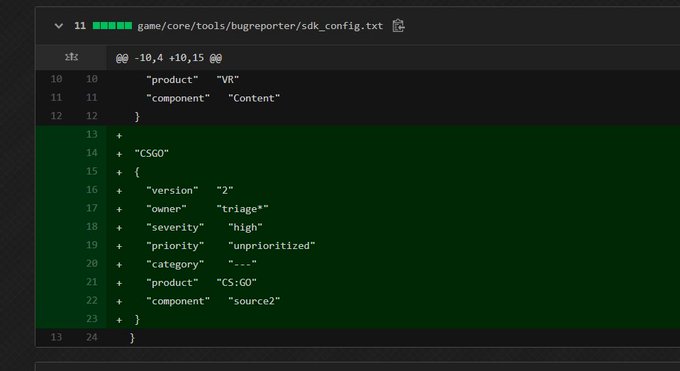This screenshot has height=371, width=680.
Task: Select line "version" "2"
Action: [x=190, y=190]
